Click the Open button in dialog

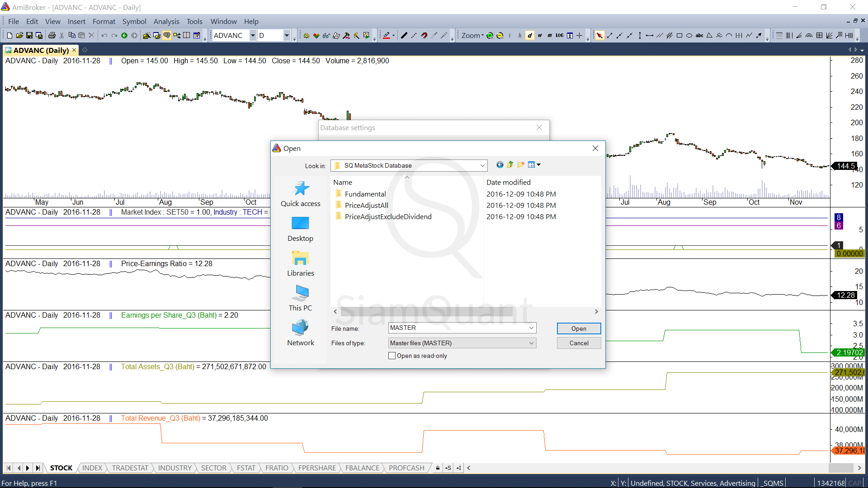[x=578, y=328]
